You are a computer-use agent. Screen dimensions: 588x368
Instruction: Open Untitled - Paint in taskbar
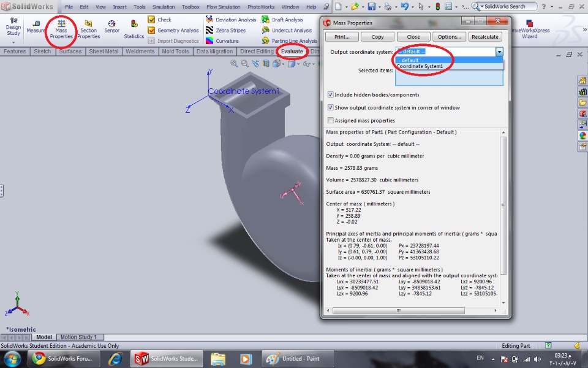pyautogui.click(x=298, y=359)
